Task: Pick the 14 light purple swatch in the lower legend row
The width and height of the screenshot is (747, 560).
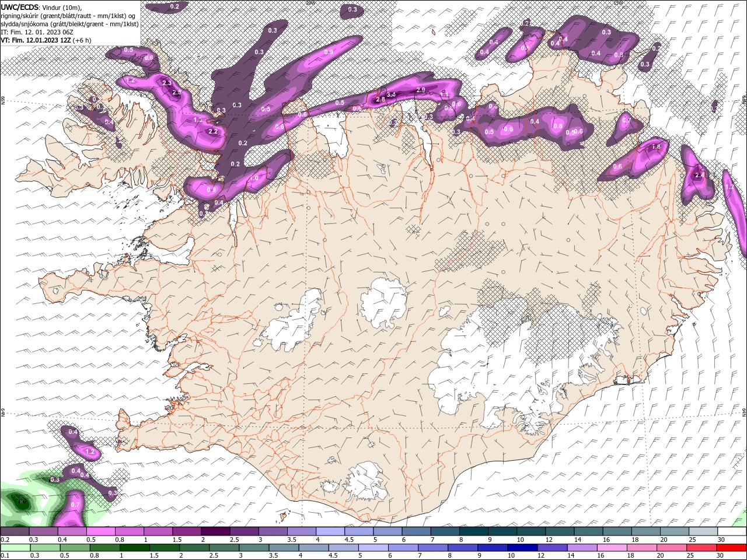Action: [581, 548]
